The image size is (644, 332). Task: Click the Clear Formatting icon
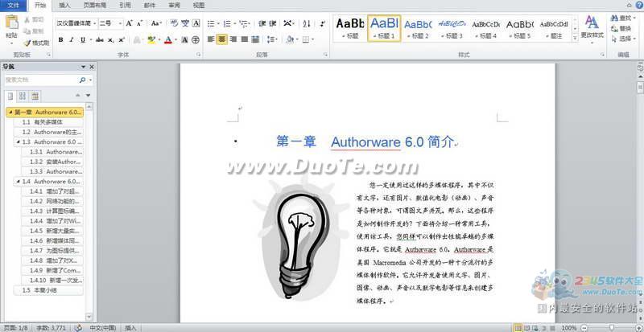point(174,23)
